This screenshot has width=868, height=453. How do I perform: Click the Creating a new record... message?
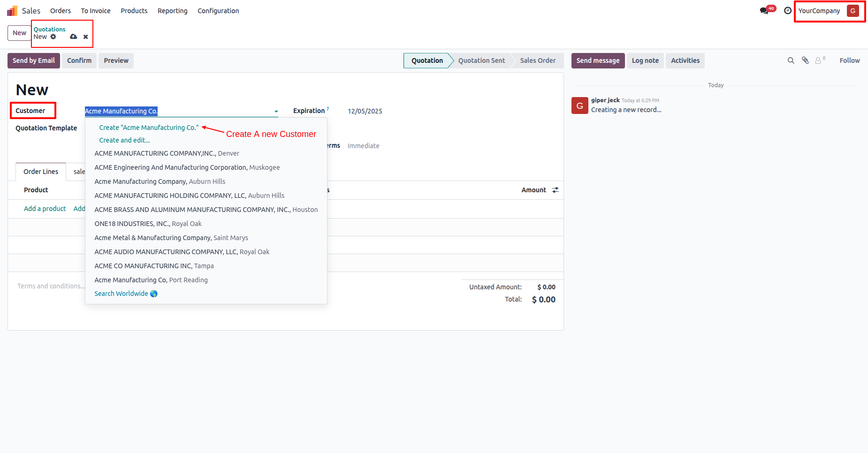point(626,110)
